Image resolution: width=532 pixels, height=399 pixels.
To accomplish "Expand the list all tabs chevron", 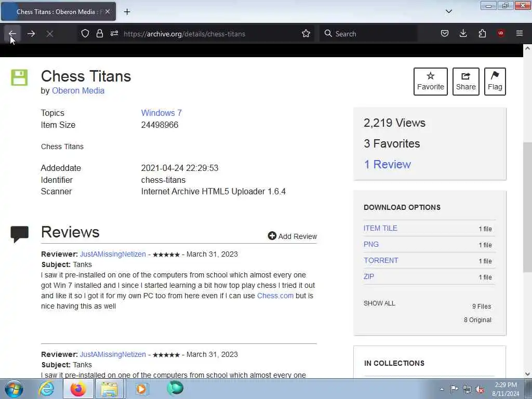I will coord(448,11).
